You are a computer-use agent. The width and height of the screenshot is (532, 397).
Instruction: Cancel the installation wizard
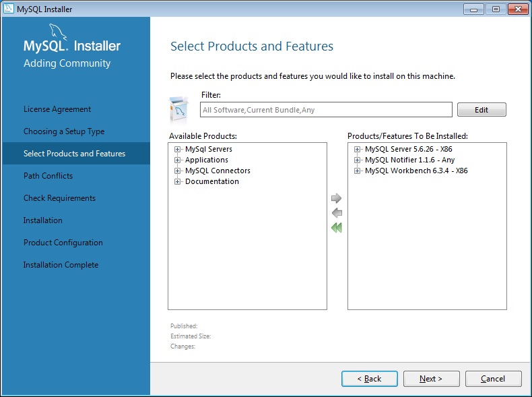tap(493, 379)
